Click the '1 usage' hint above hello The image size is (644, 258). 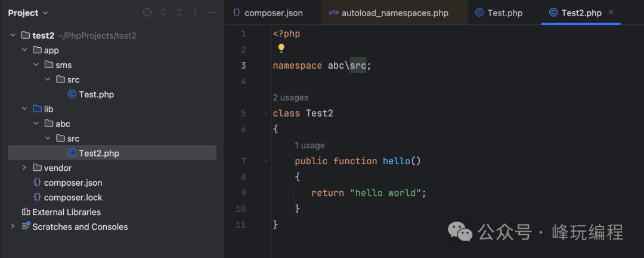pyautogui.click(x=309, y=145)
